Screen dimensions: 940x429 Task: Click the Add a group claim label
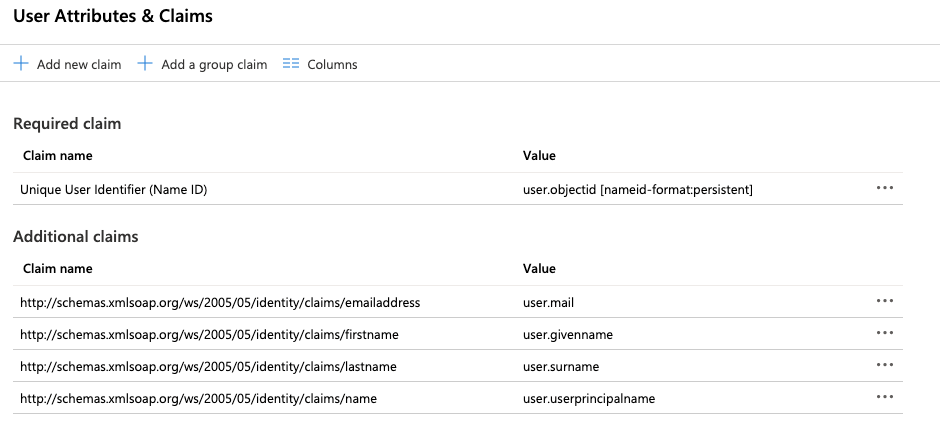pos(214,65)
